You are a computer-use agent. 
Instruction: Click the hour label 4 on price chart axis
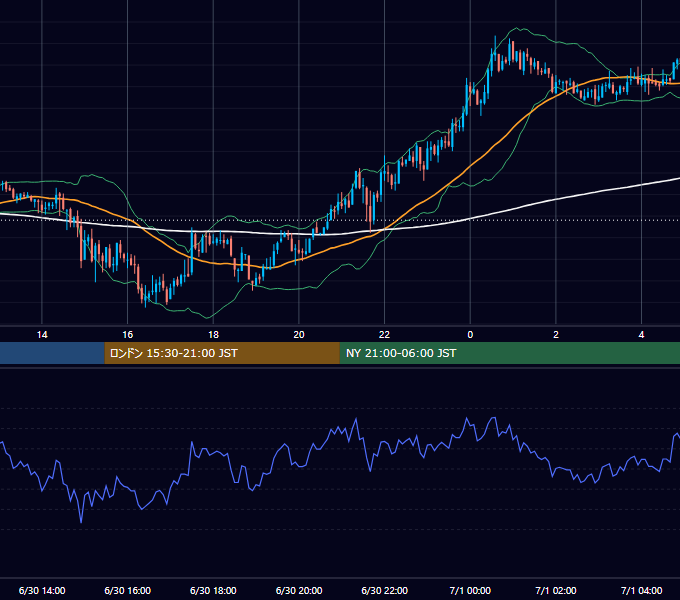pos(641,335)
